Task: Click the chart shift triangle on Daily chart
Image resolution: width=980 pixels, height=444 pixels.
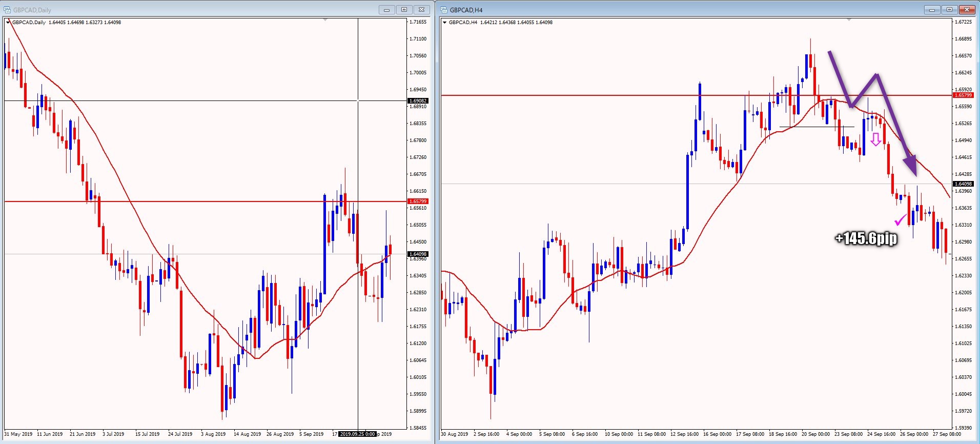Action: click(x=325, y=20)
